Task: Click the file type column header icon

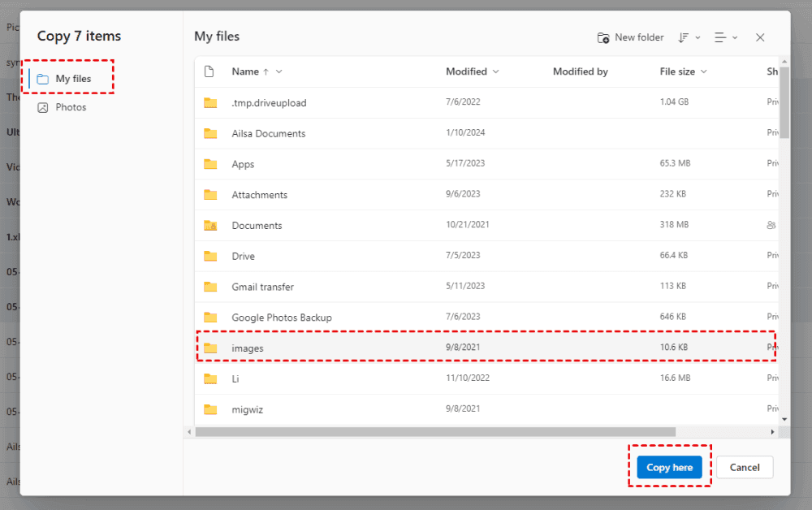Action: click(x=209, y=71)
